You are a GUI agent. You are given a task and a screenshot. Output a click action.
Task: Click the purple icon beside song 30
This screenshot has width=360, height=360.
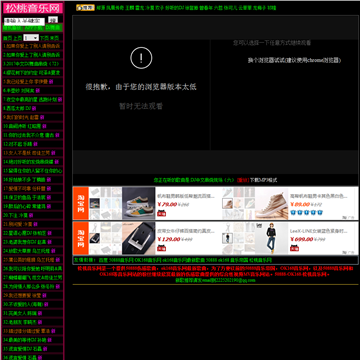[x=46, y=304]
